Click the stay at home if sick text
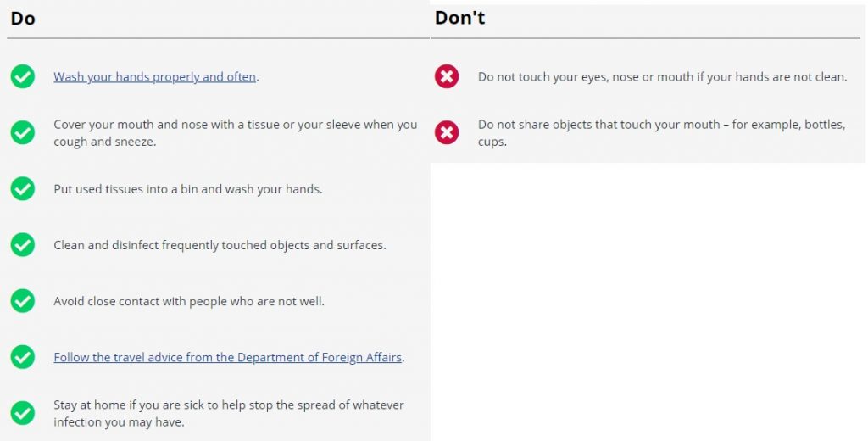868x441 pixels. click(x=229, y=413)
